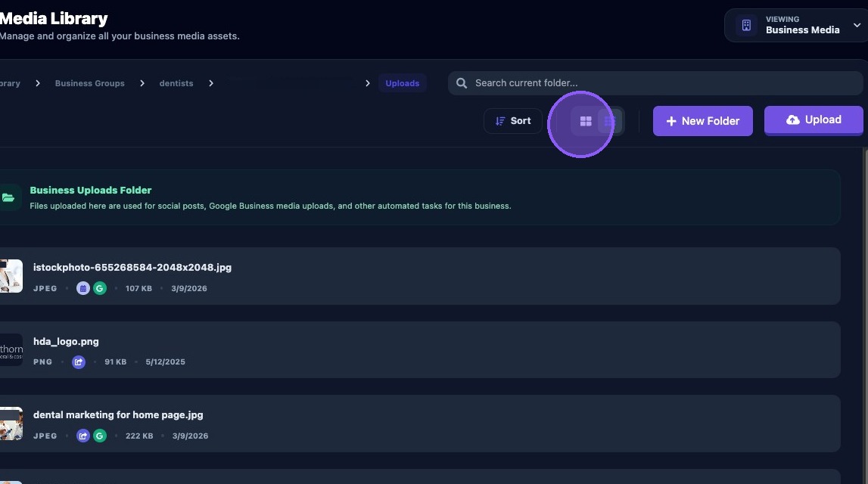Click Google badge on dental marketing file
Image resolution: width=868 pixels, height=484 pixels.
100,436
